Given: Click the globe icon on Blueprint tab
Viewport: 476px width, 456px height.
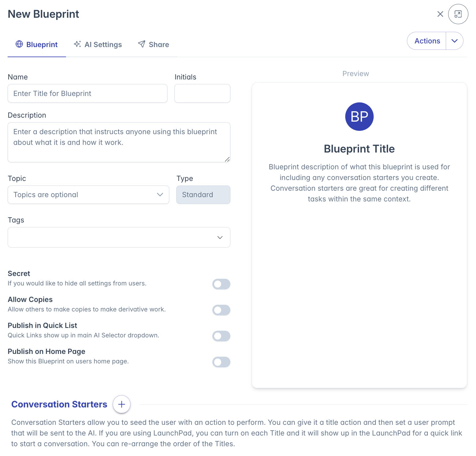Looking at the screenshot, I should (19, 44).
